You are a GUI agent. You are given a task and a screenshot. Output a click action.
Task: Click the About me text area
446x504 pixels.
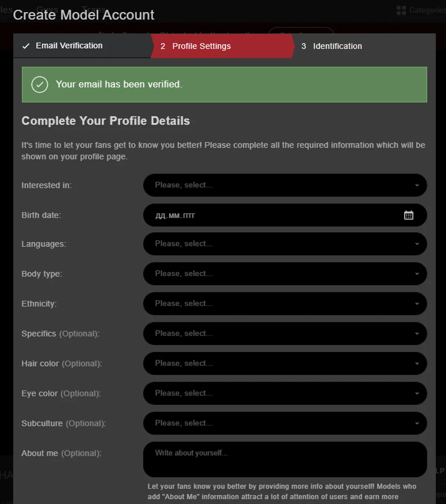coord(285,459)
